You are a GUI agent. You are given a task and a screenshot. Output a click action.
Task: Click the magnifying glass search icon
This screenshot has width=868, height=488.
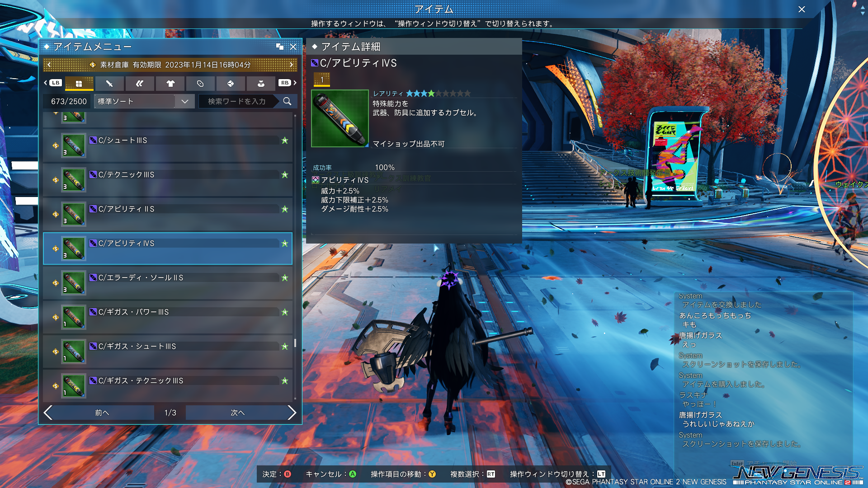(x=288, y=101)
